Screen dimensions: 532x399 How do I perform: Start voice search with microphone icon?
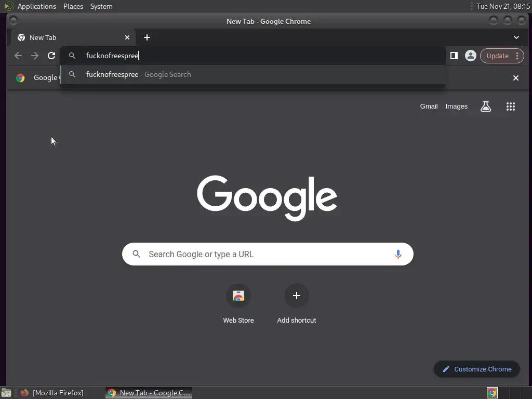pyautogui.click(x=398, y=254)
